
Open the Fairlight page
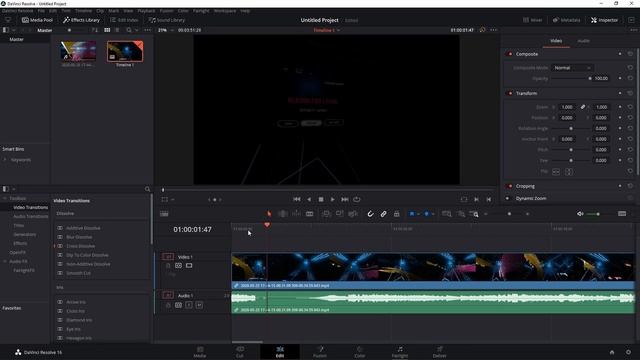(400, 352)
